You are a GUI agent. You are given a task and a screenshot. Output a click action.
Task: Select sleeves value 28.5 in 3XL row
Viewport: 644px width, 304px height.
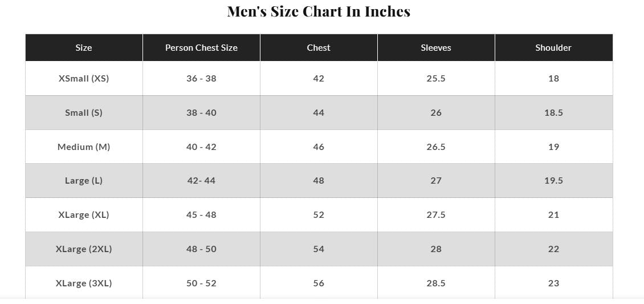tap(436, 283)
